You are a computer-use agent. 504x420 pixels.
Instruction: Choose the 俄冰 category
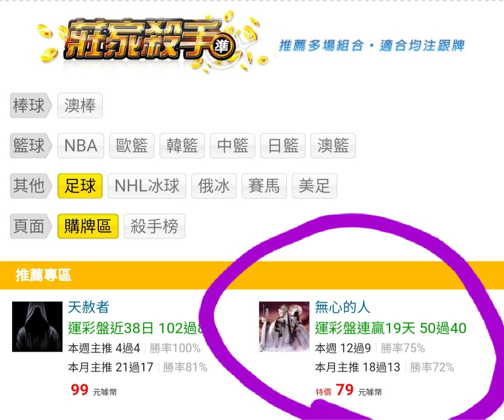pos(214,186)
